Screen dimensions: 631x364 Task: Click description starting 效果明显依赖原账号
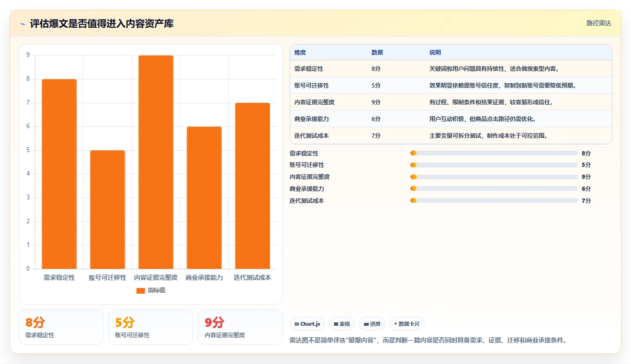click(x=503, y=86)
